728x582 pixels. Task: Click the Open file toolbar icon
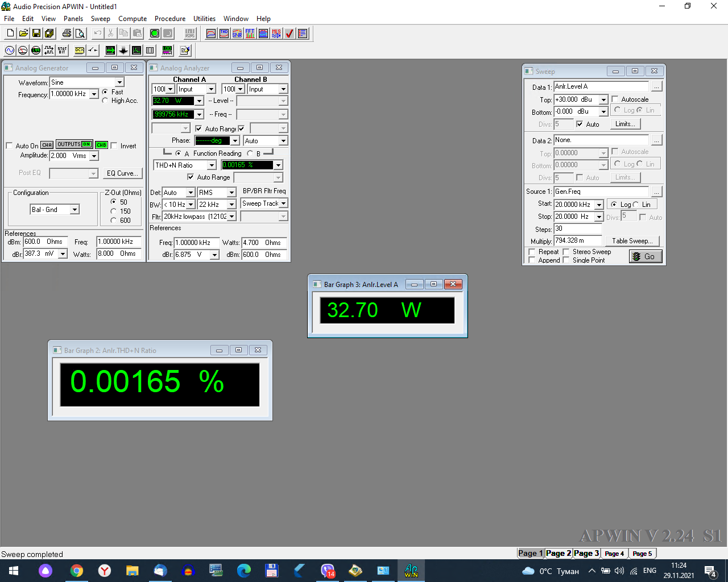coord(23,34)
